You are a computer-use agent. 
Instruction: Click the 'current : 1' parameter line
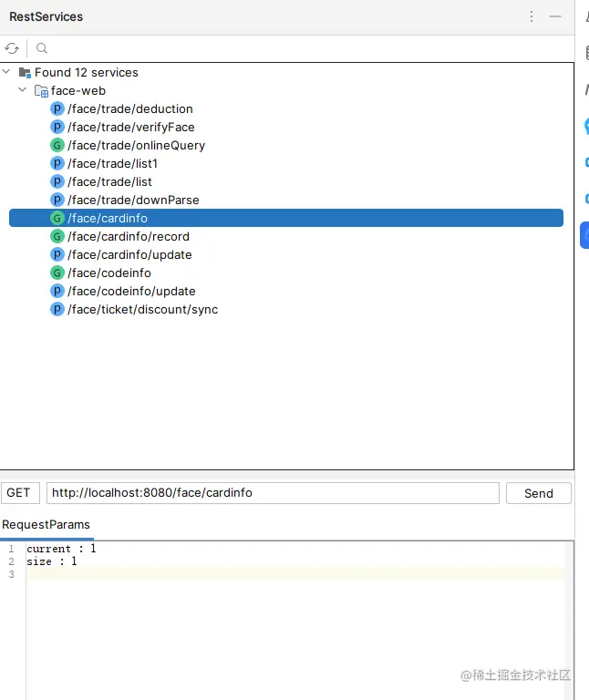pyautogui.click(x=61, y=548)
